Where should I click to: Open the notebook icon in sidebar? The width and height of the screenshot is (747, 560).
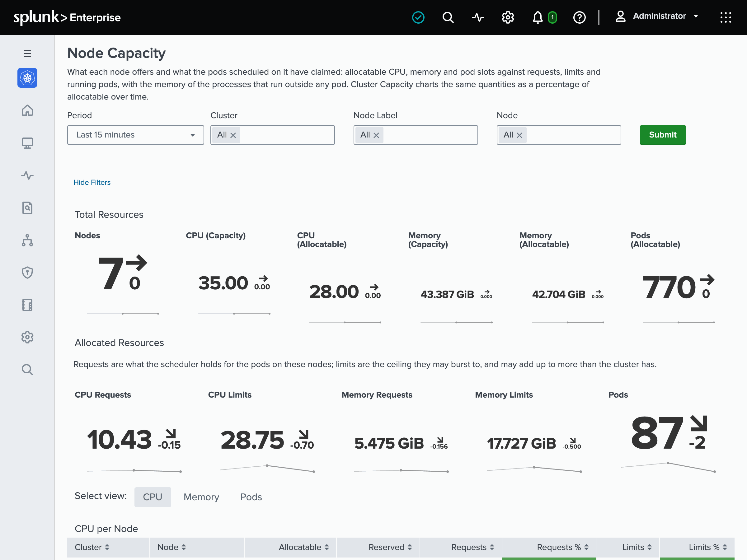[x=27, y=305]
